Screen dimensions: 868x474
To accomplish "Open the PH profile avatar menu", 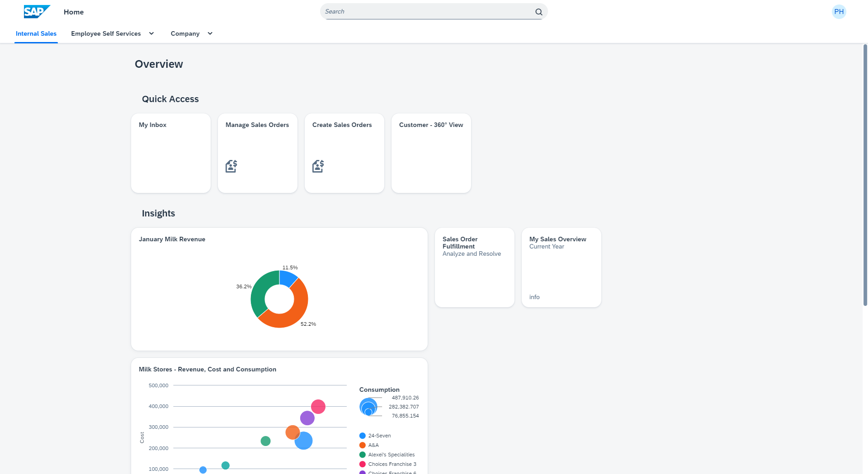I will 839,11.
